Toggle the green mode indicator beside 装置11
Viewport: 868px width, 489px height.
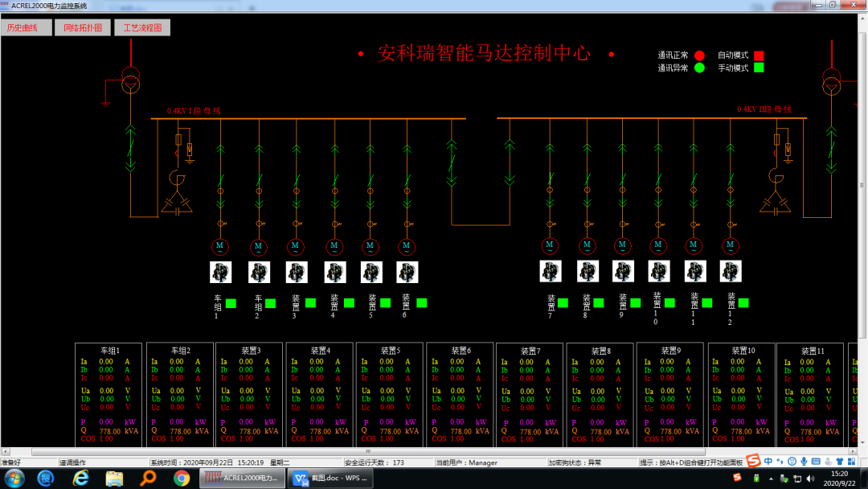coord(707,303)
